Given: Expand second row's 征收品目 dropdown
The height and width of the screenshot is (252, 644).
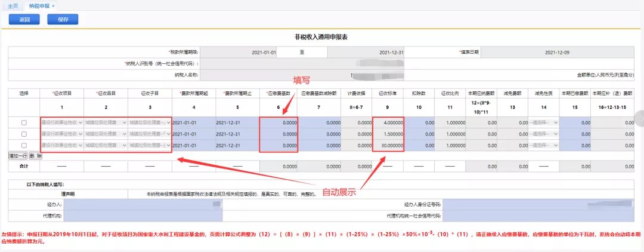Looking at the screenshot, I should click(x=106, y=134).
